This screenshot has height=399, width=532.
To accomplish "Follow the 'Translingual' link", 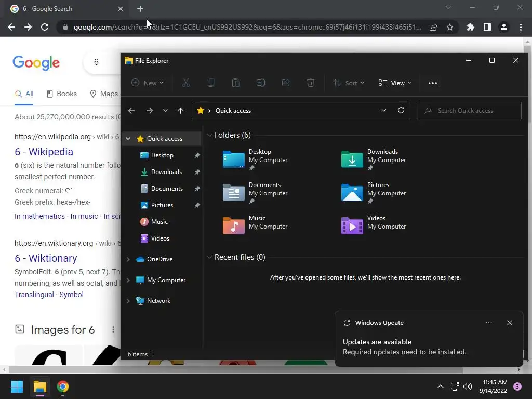I will pyautogui.click(x=34, y=295).
